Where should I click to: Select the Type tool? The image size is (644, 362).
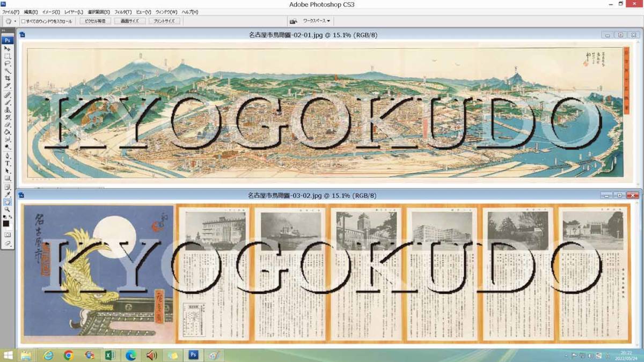8,164
